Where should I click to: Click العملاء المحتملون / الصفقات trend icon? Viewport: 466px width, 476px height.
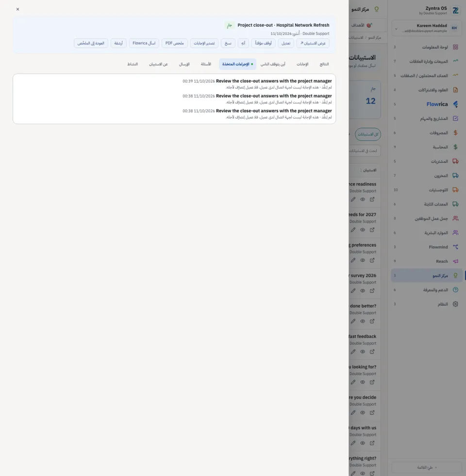point(455,75)
